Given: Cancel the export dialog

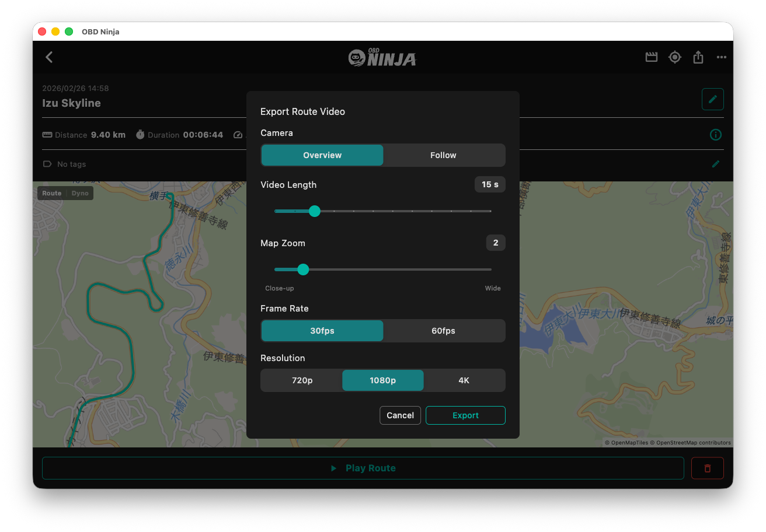Looking at the screenshot, I should pyautogui.click(x=401, y=415).
